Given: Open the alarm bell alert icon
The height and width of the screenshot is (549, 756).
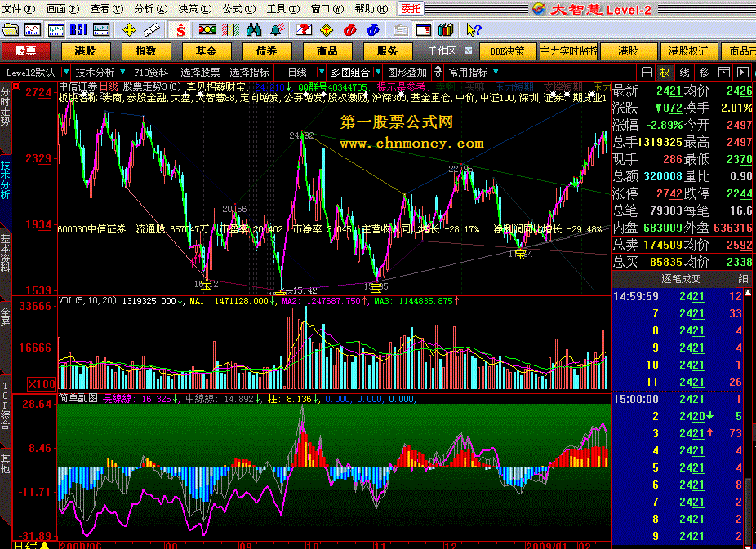Looking at the screenshot, I should point(277,30).
